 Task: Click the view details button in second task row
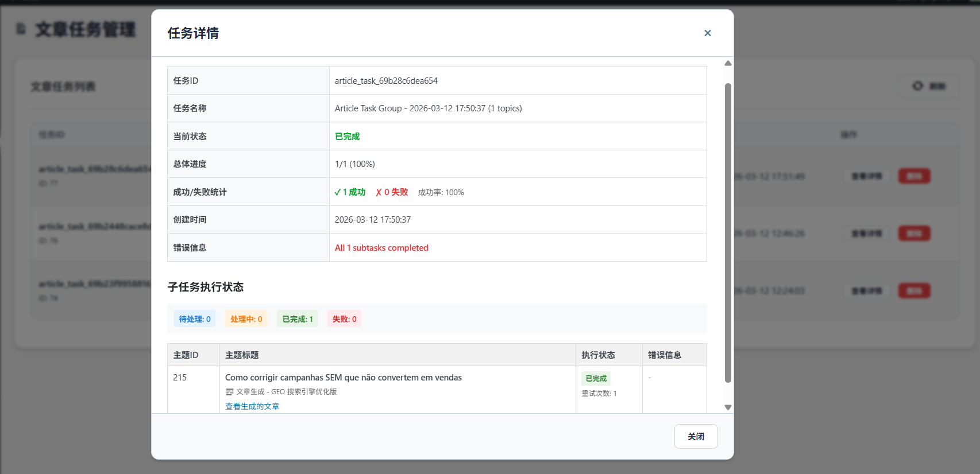click(x=866, y=234)
